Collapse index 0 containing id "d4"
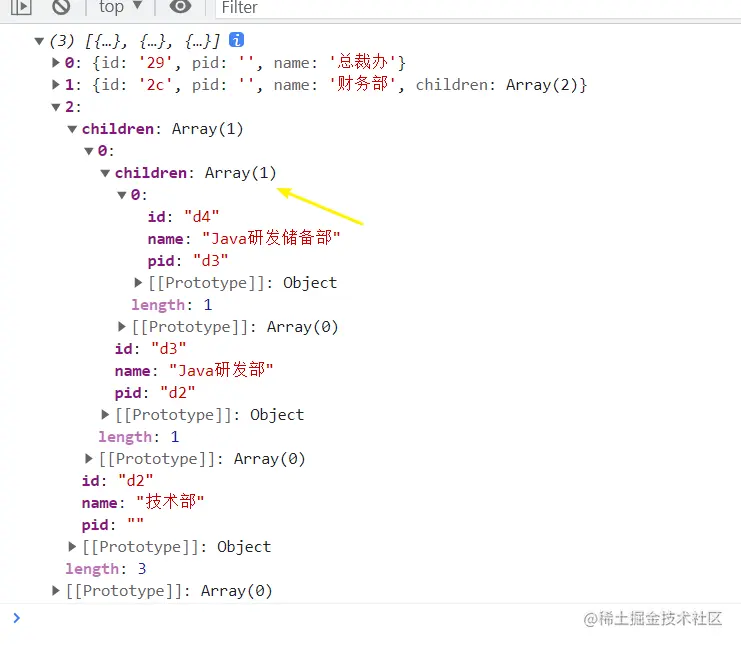Viewport: 741px width, 646px height. coord(122,195)
